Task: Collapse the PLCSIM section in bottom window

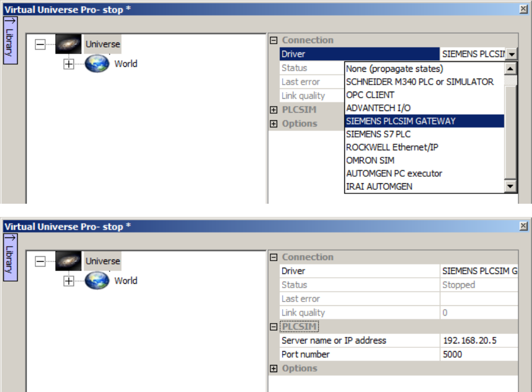Action: tap(274, 327)
